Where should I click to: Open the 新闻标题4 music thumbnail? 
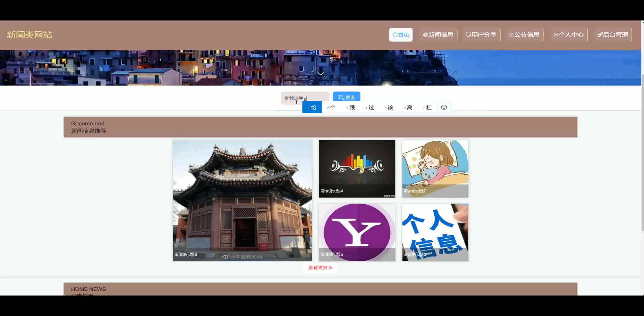357,169
